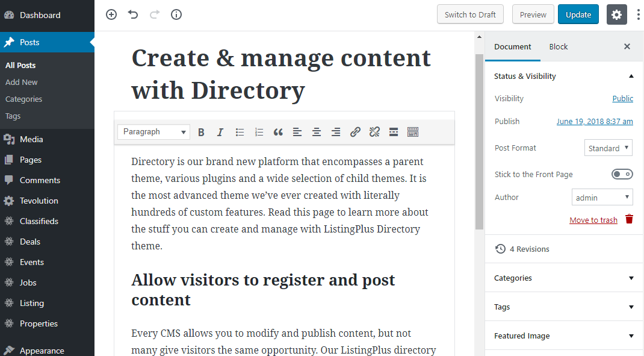The image size is (644, 356).
Task: Switch to the Document tab
Action: [x=513, y=47]
